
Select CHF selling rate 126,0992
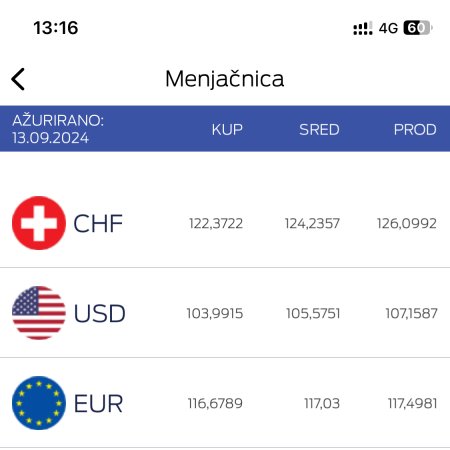click(x=407, y=223)
